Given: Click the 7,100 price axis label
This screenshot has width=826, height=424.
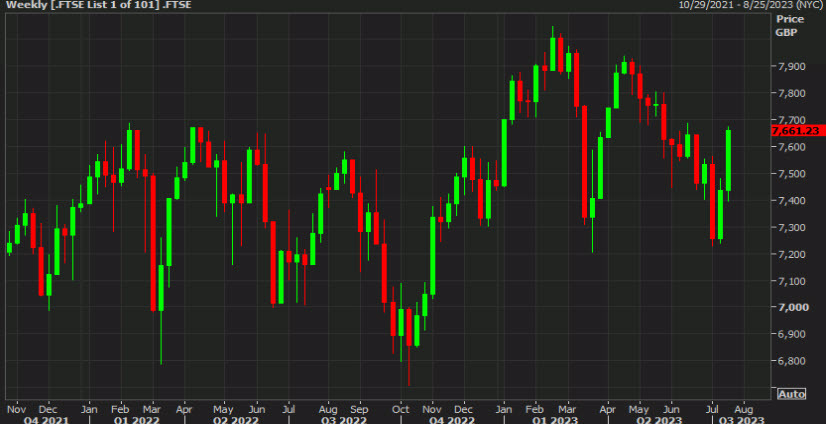Looking at the screenshot, I should click(791, 281).
